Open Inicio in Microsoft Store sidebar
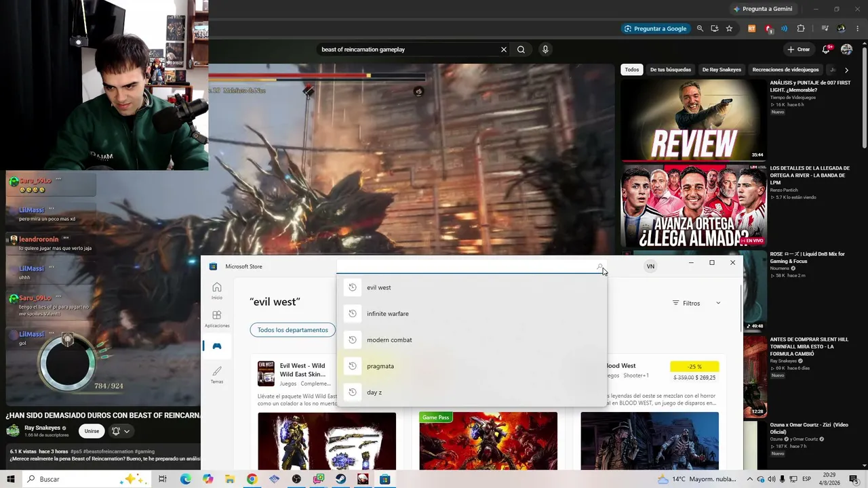 point(216,291)
